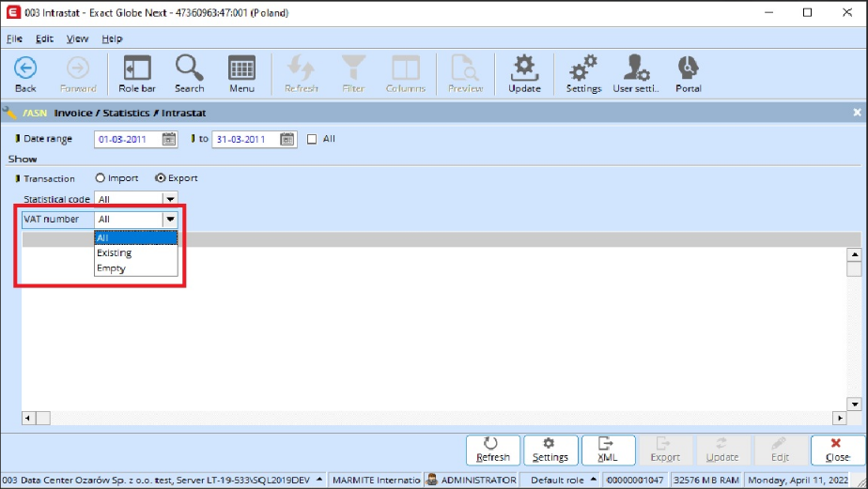Open the Help menu
This screenshot has width=868, height=489.
tap(112, 38)
